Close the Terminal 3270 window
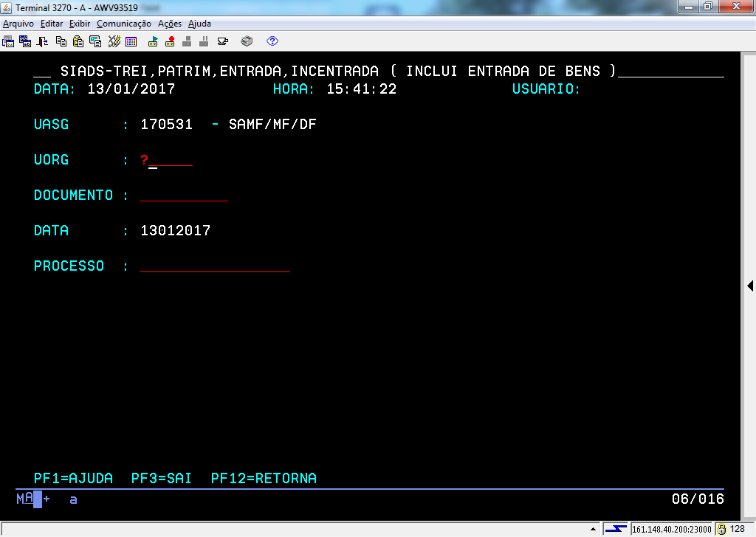The width and height of the screenshot is (756, 537). [736, 7]
